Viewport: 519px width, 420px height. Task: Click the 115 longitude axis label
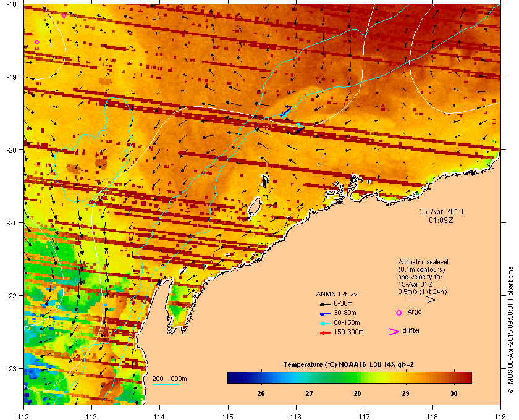pyautogui.click(x=228, y=417)
